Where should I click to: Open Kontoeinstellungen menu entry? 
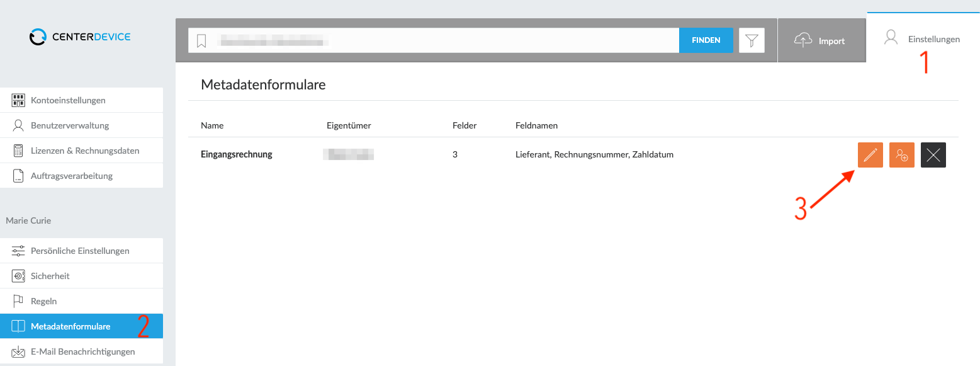82,100
